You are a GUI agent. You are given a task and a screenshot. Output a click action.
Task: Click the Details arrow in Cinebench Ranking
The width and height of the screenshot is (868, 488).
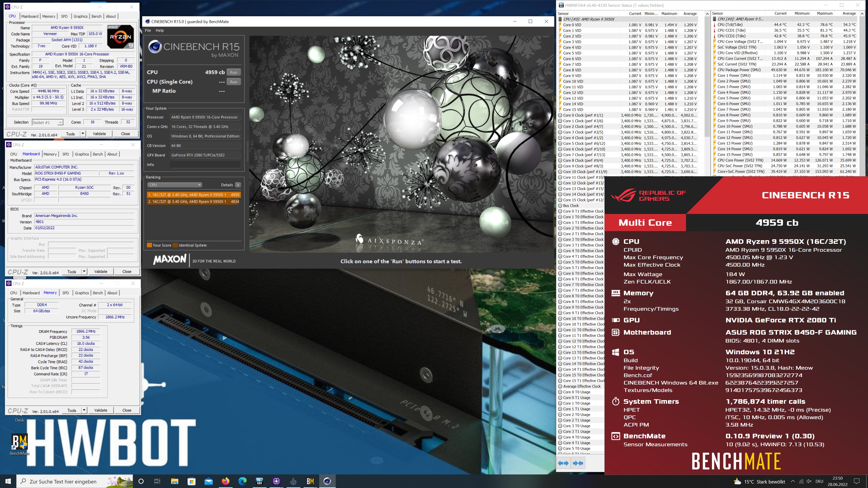(238, 185)
